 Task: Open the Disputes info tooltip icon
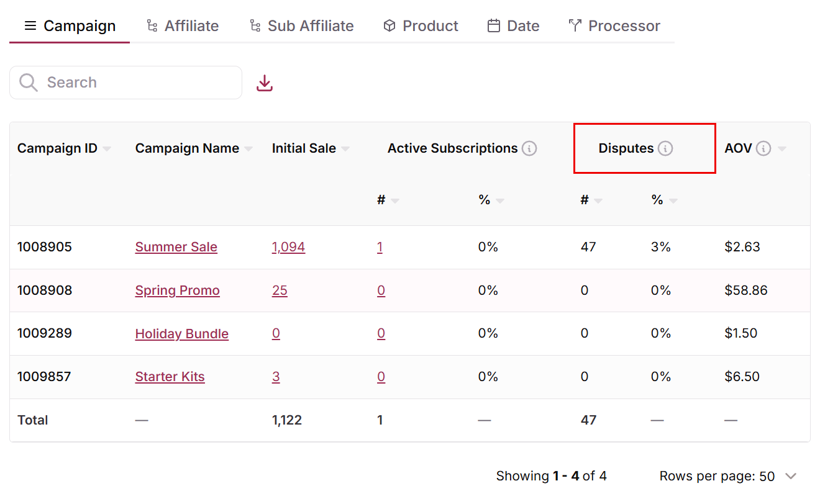pos(665,148)
